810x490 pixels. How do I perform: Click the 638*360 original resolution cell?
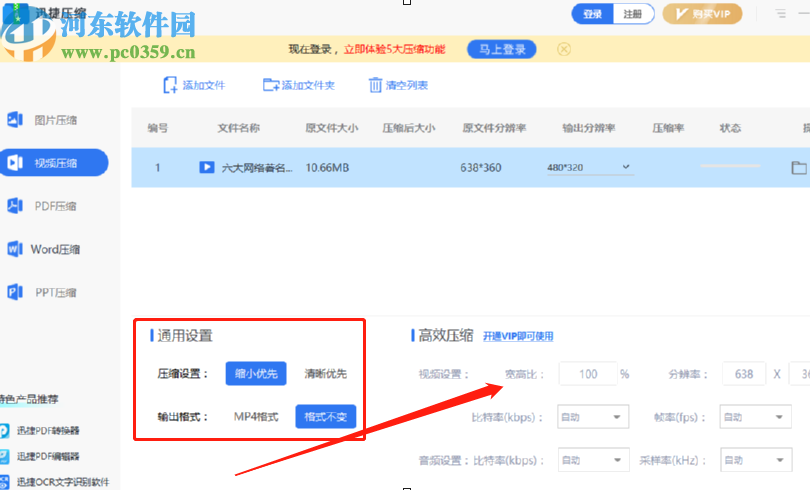pyautogui.click(x=480, y=168)
